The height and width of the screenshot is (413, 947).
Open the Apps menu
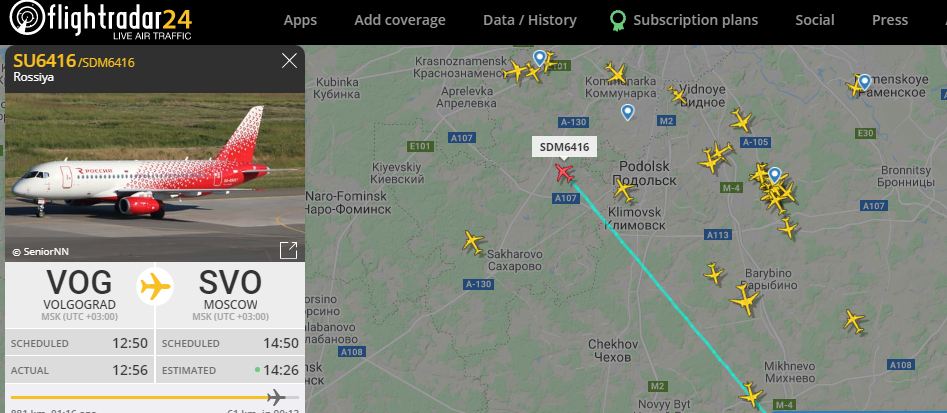pyautogui.click(x=300, y=20)
